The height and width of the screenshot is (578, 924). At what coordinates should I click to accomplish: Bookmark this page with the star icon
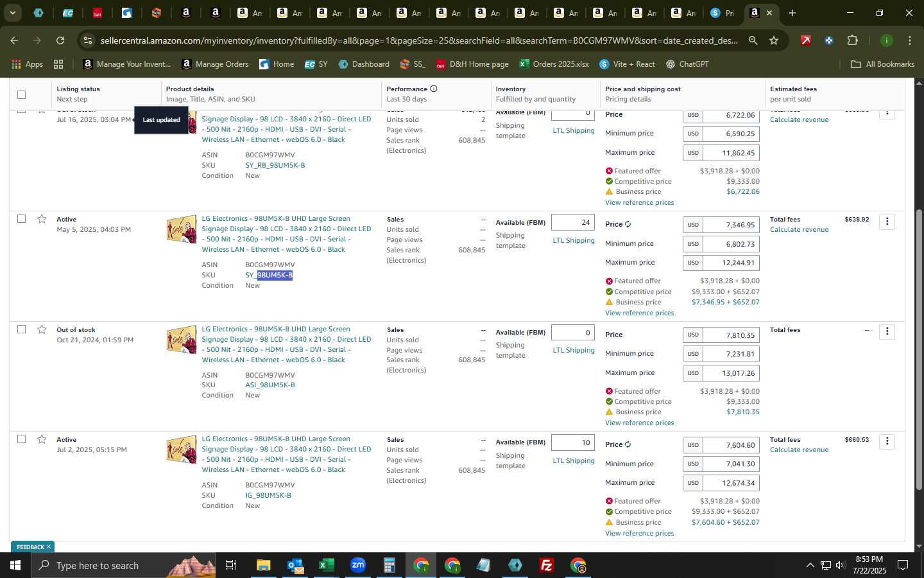pos(774,40)
